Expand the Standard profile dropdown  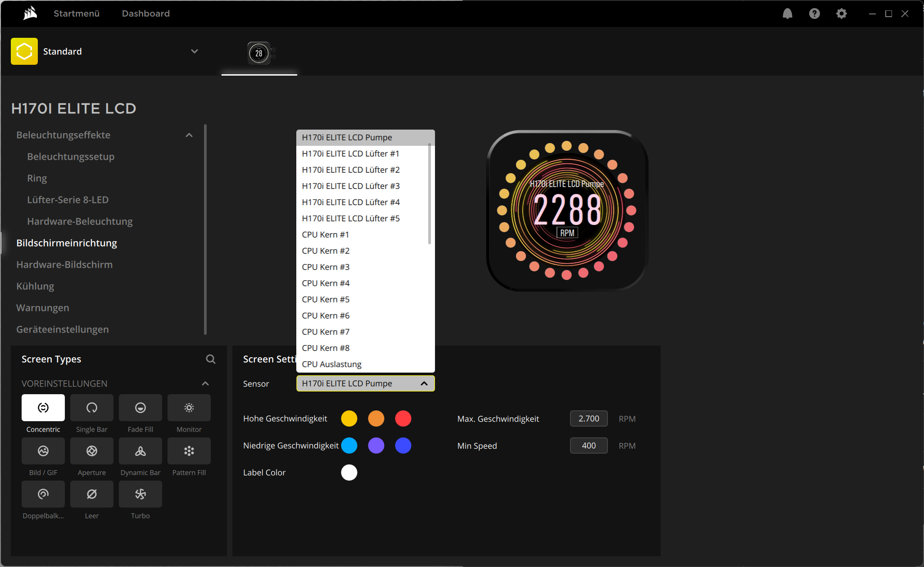195,51
